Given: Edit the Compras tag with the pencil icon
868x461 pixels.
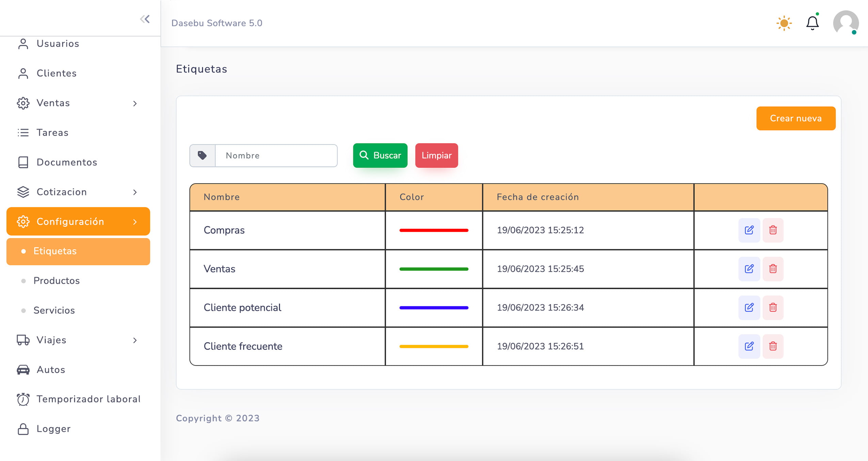Looking at the screenshot, I should coord(749,230).
